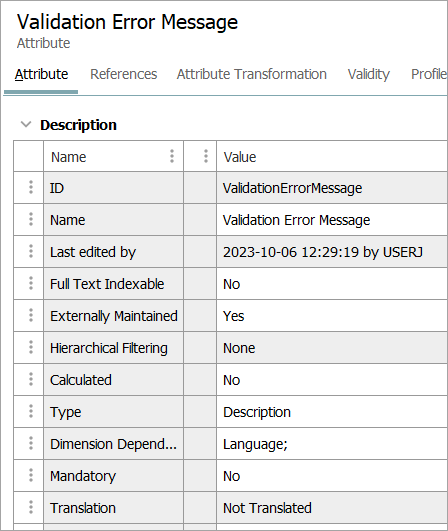Click the row handle dots for Type

click(31, 411)
